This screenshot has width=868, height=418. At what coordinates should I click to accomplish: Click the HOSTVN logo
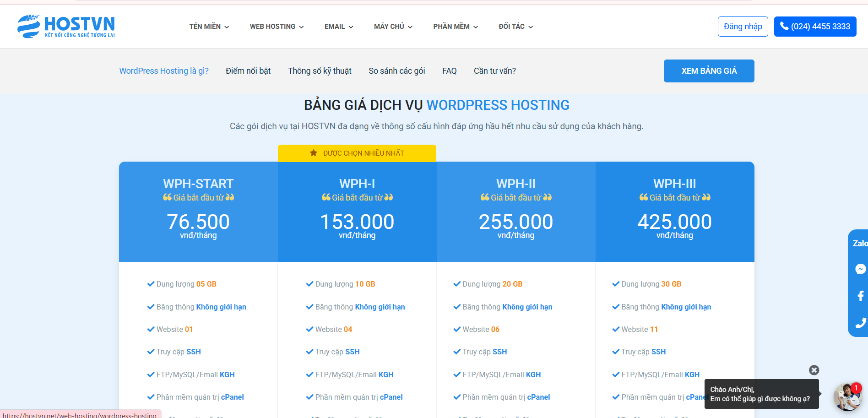click(x=66, y=26)
